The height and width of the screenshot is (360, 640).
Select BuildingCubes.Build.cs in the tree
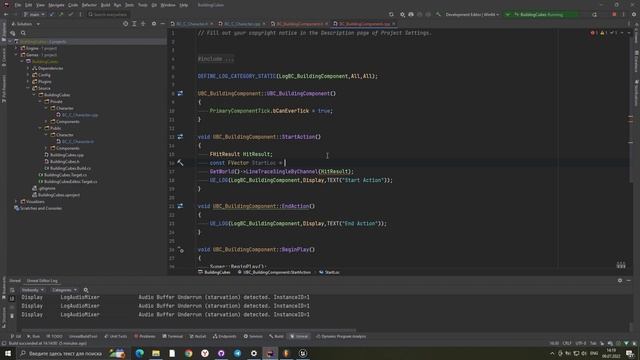(x=67, y=168)
